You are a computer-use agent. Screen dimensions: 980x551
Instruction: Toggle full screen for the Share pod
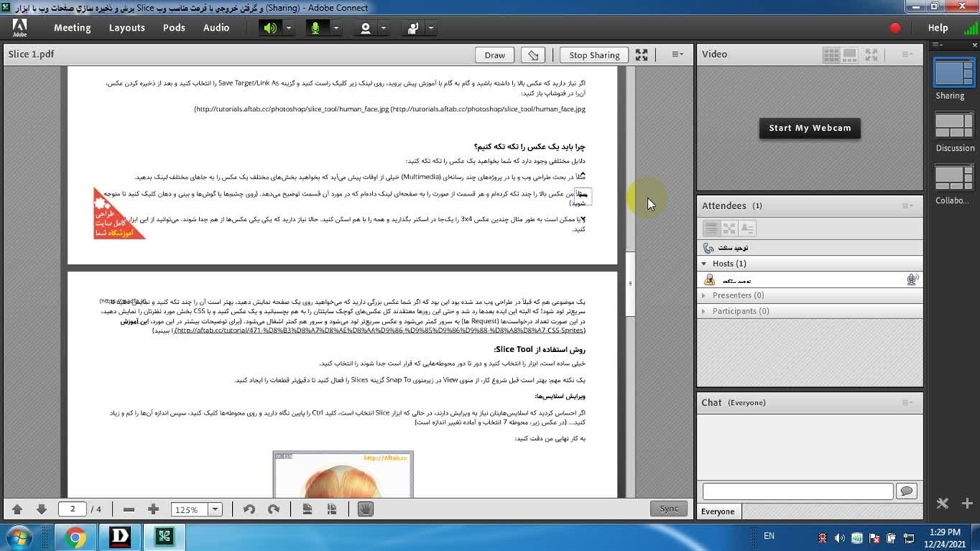coord(642,55)
